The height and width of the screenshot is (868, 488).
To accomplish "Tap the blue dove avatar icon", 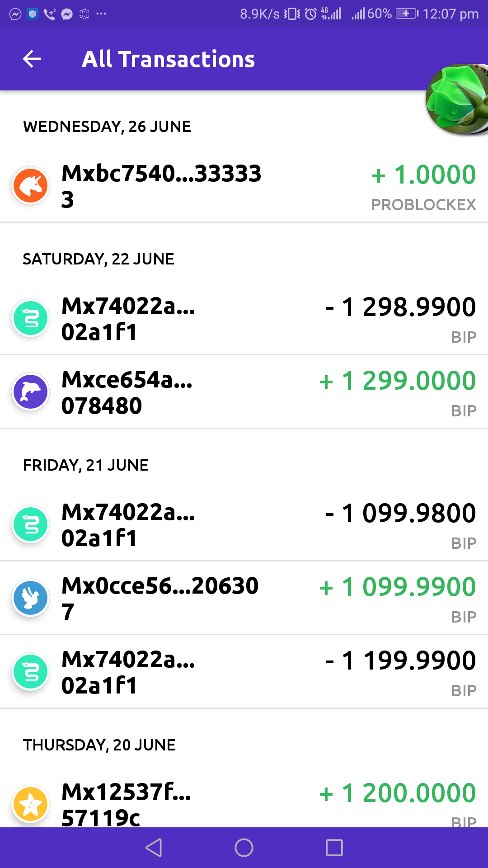I will [x=31, y=598].
